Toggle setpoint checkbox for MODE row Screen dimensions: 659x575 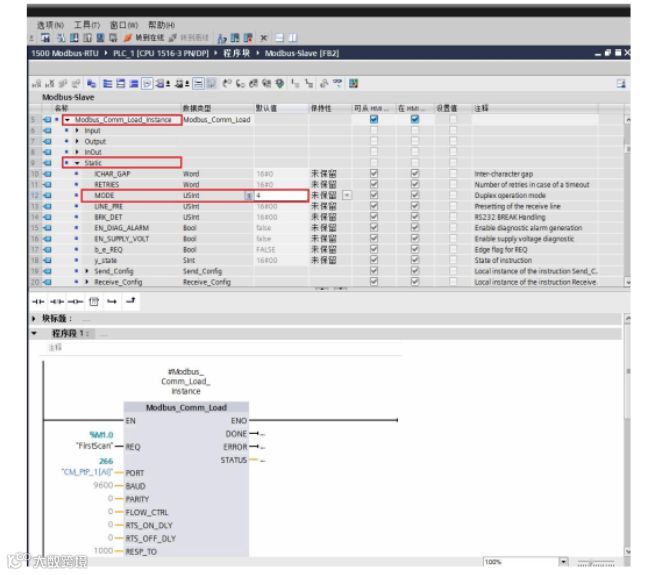453,195
